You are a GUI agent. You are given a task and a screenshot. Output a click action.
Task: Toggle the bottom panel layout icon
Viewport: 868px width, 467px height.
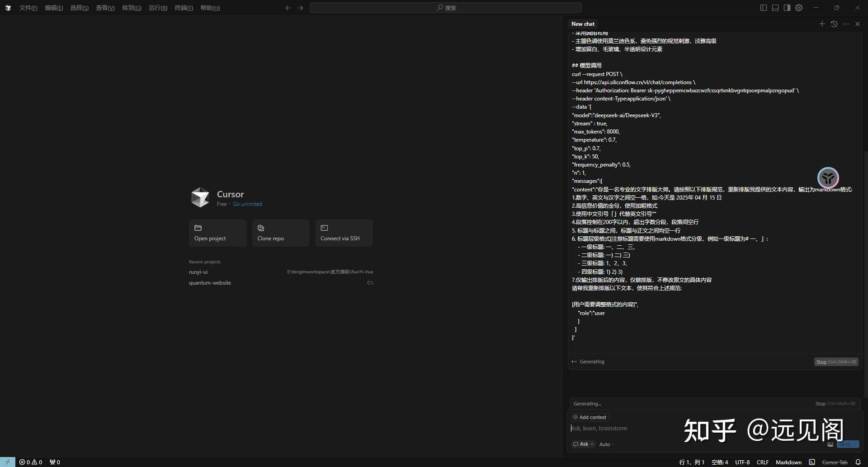(775, 8)
